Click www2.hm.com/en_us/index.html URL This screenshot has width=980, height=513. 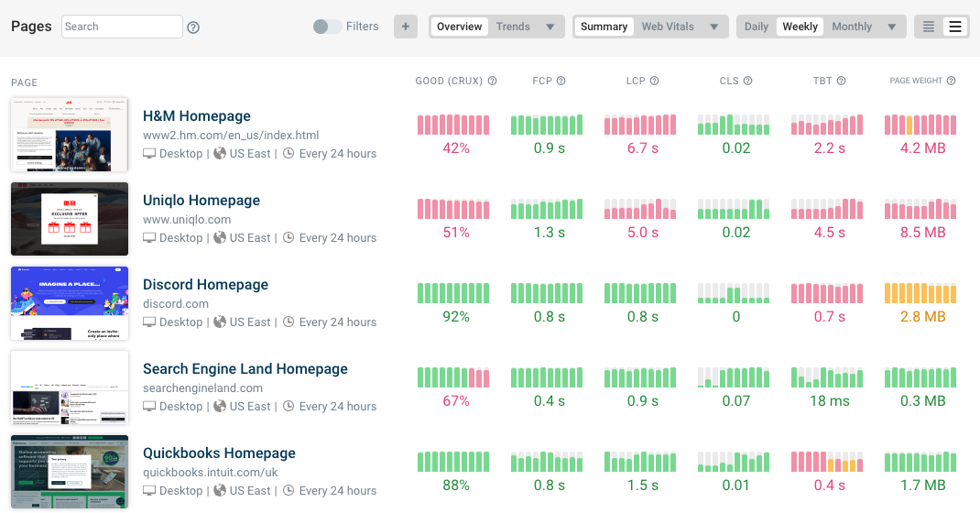pos(231,135)
